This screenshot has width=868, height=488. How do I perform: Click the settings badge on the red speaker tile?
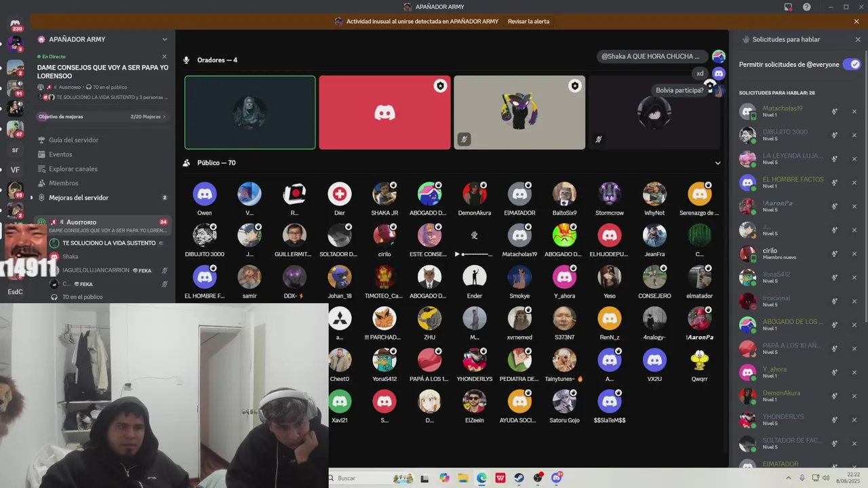(440, 86)
